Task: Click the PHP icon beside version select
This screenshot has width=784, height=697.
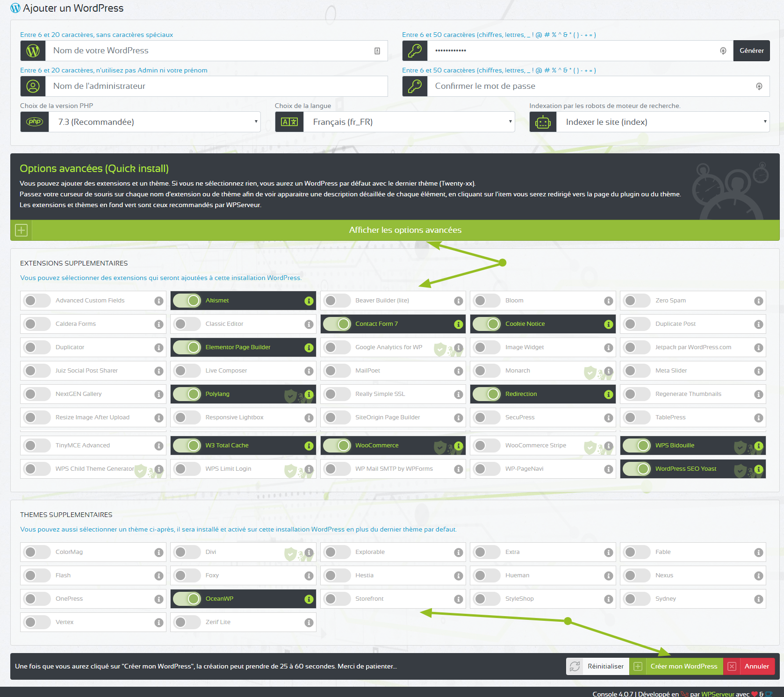Action: coord(35,122)
